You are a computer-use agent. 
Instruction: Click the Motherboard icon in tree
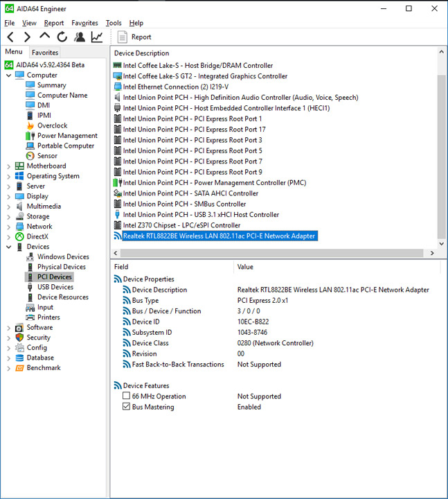pyautogui.click(x=19, y=166)
